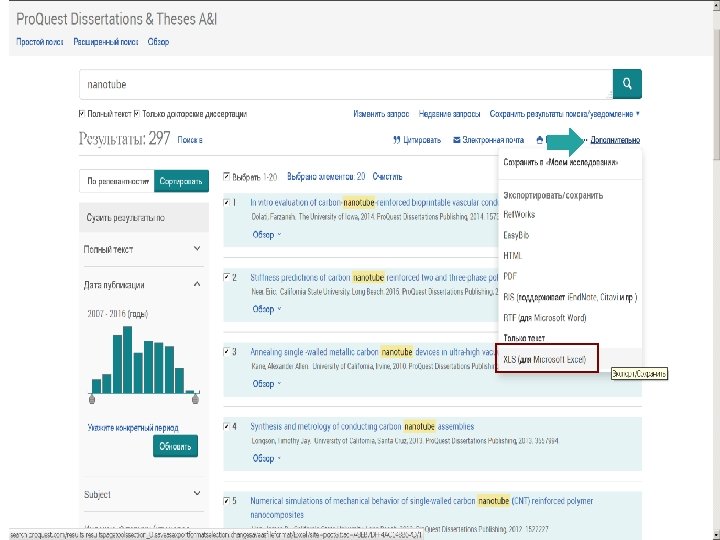Screen dimensions: 720x540
Task: Open result 3 title Annealing single-walled metallic carbon
Action: [x=373, y=352]
